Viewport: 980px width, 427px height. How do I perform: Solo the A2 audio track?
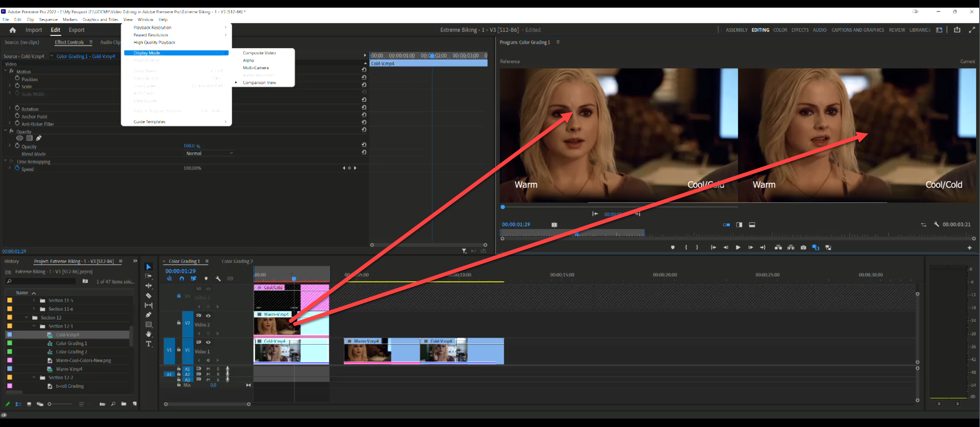tap(218, 374)
